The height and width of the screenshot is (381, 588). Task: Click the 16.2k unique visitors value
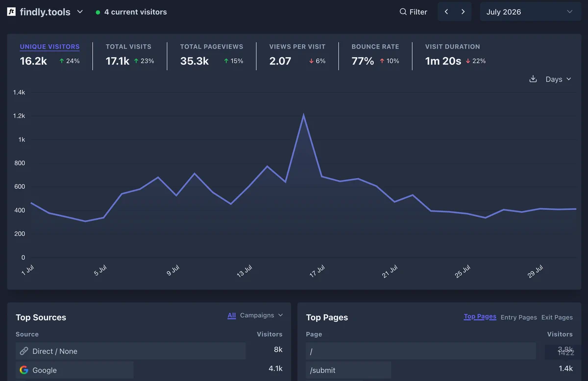click(33, 61)
